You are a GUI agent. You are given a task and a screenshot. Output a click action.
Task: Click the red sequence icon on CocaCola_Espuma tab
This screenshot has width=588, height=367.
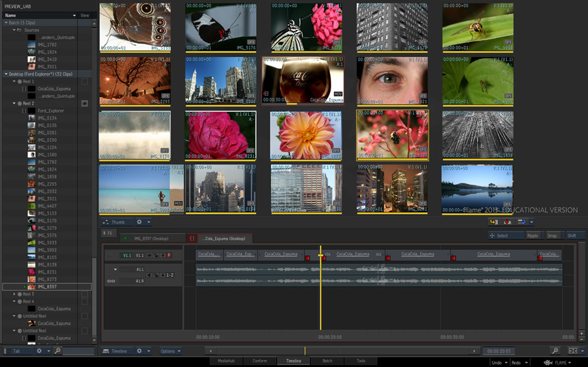point(191,238)
